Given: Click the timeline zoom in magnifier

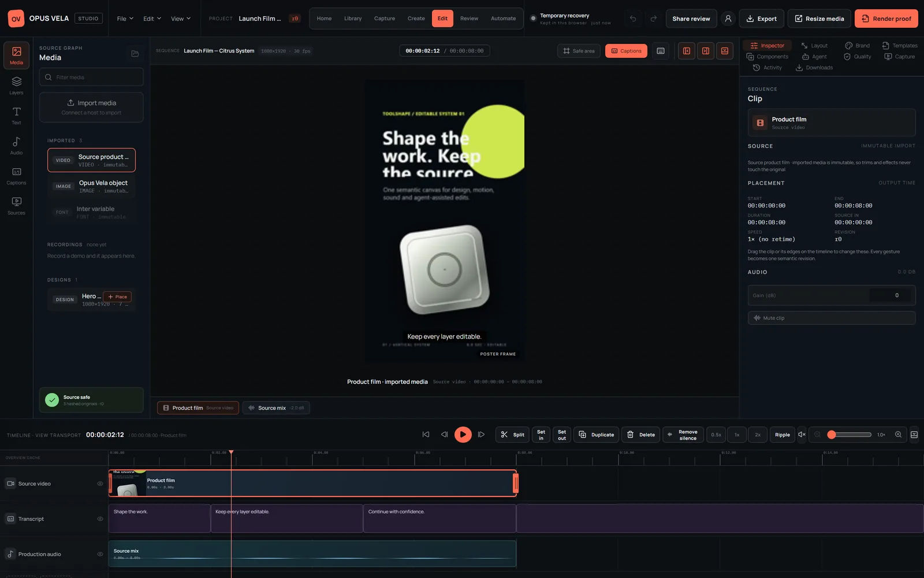Looking at the screenshot, I should click(898, 435).
